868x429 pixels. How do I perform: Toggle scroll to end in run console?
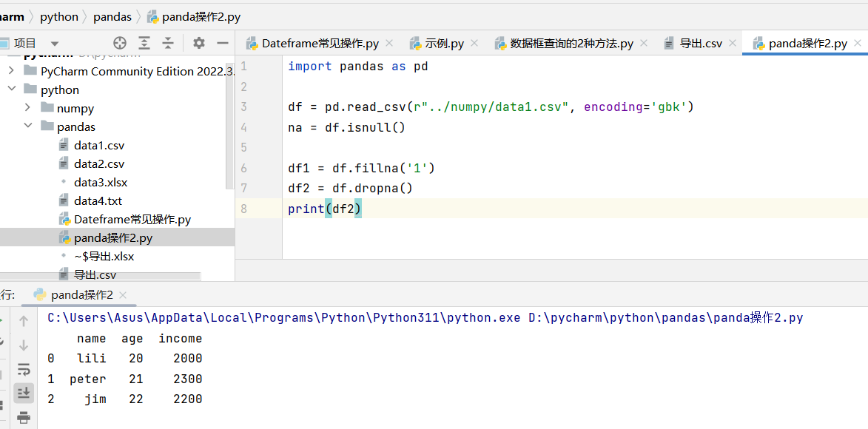[24, 393]
